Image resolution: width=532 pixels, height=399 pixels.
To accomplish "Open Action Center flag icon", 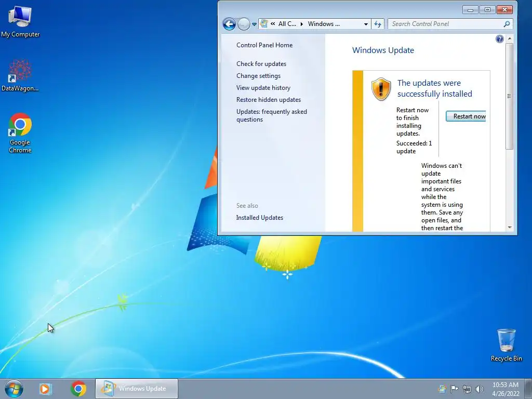I will 454,389.
